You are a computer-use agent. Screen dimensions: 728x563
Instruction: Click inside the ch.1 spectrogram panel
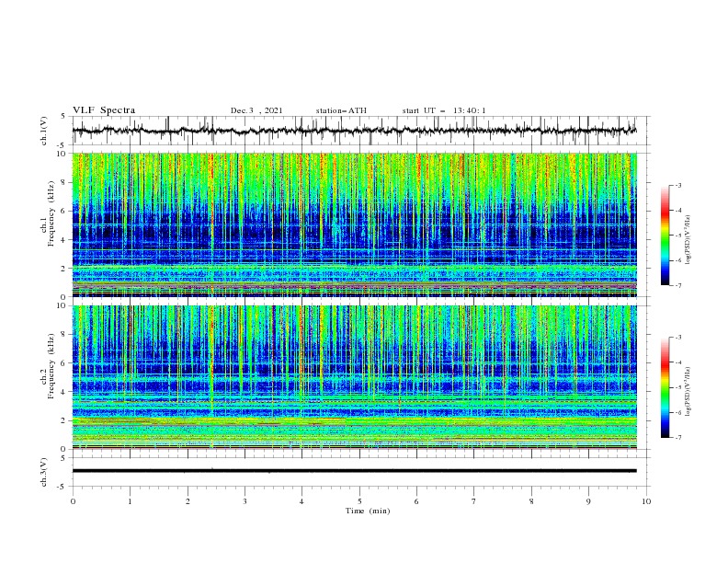click(354, 224)
